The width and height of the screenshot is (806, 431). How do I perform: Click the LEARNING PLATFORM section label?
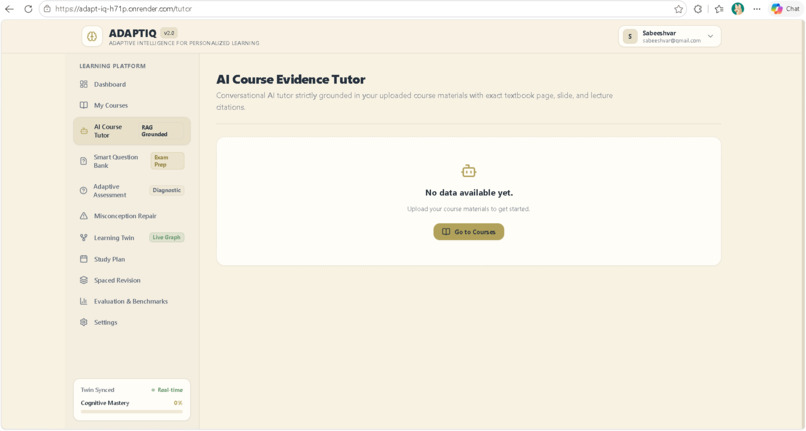coord(113,66)
